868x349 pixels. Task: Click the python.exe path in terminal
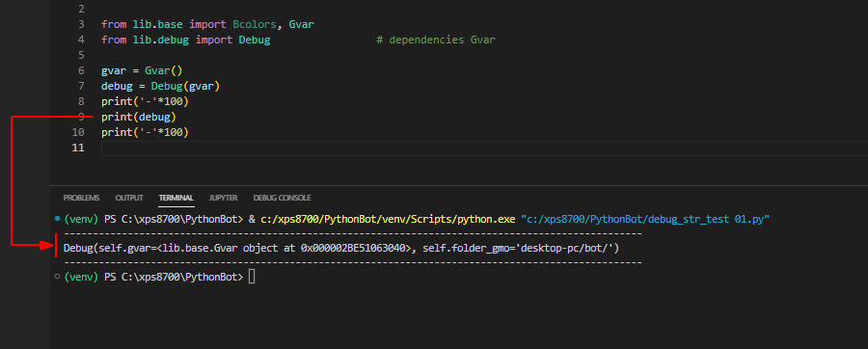click(x=388, y=219)
